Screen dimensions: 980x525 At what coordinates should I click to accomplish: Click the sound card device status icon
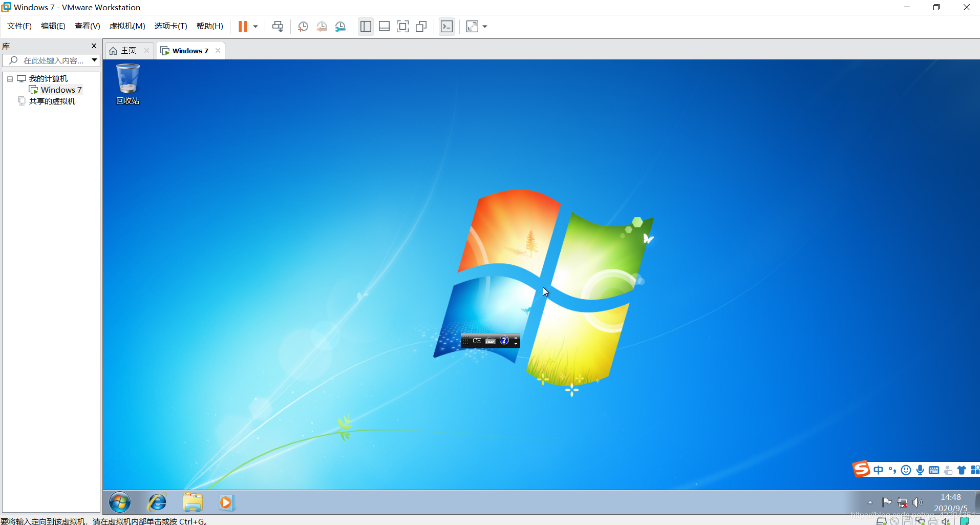click(946, 521)
